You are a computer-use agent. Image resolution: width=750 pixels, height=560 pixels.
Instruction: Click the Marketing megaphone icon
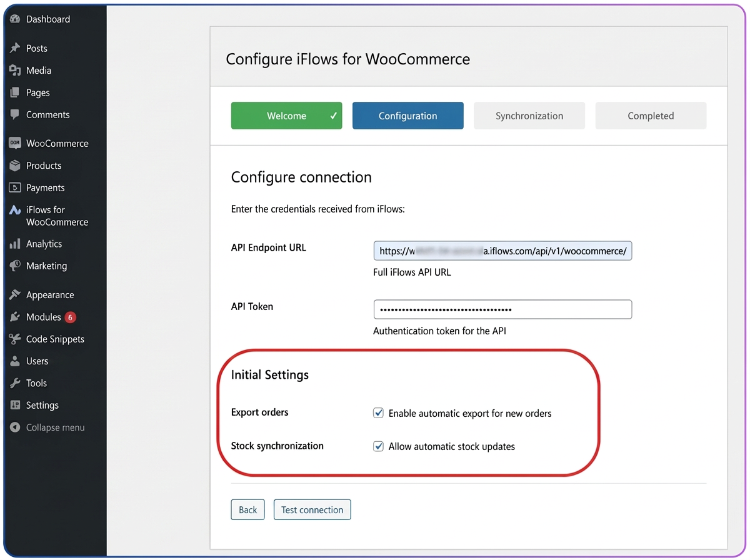click(15, 266)
